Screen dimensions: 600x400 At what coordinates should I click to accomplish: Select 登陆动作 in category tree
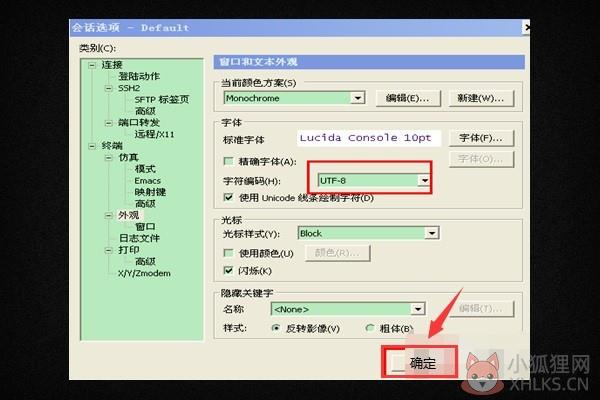pyautogui.click(x=139, y=77)
